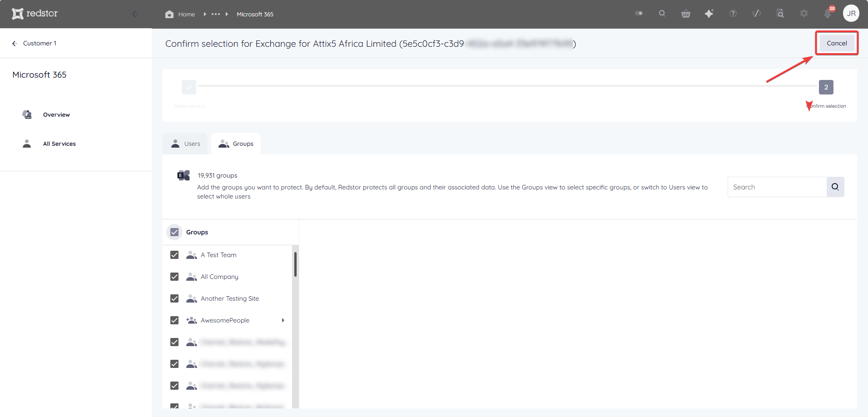Uncheck the A Test Team checkbox

[174, 255]
